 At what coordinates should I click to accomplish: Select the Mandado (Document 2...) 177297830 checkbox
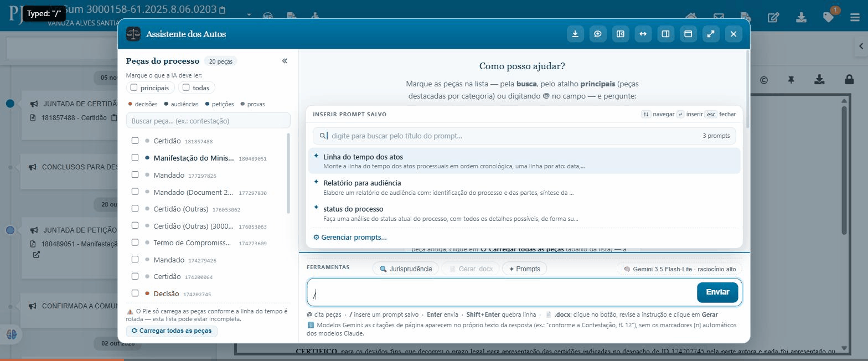point(135,192)
